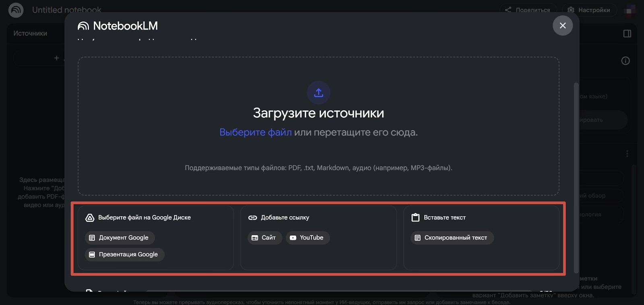Click the 'Загрузите источники' heading
The height and width of the screenshot is (305, 644).
click(318, 113)
